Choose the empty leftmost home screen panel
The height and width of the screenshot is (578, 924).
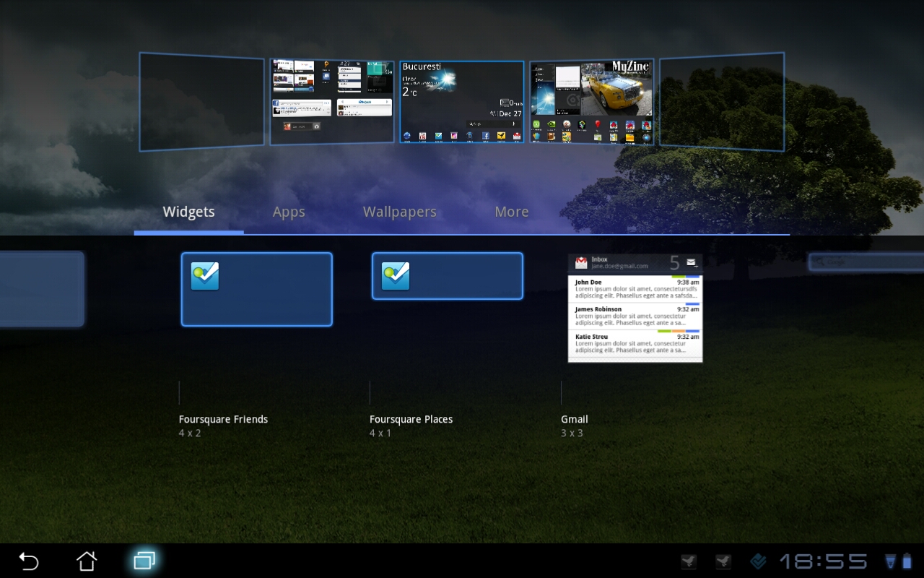pyautogui.click(x=201, y=102)
